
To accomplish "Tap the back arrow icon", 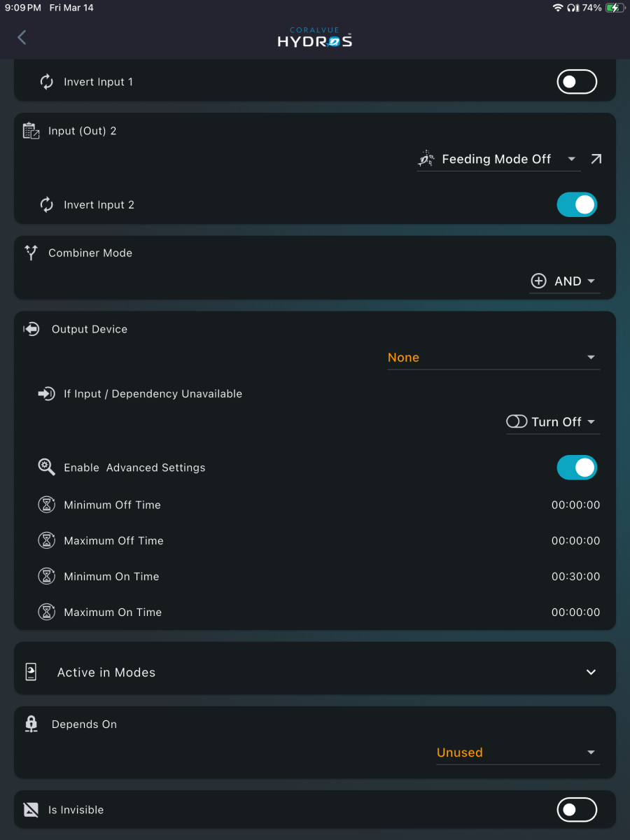I will pos(22,37).
